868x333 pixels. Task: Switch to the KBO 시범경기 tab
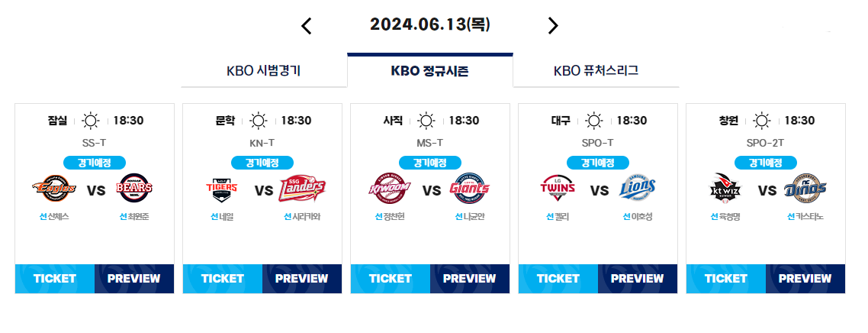[x=263, y=71]
